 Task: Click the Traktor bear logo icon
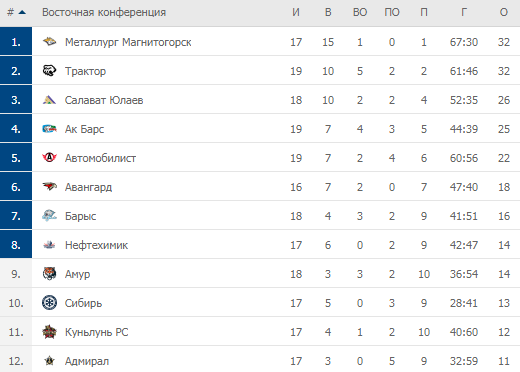[x=49, y=71]
